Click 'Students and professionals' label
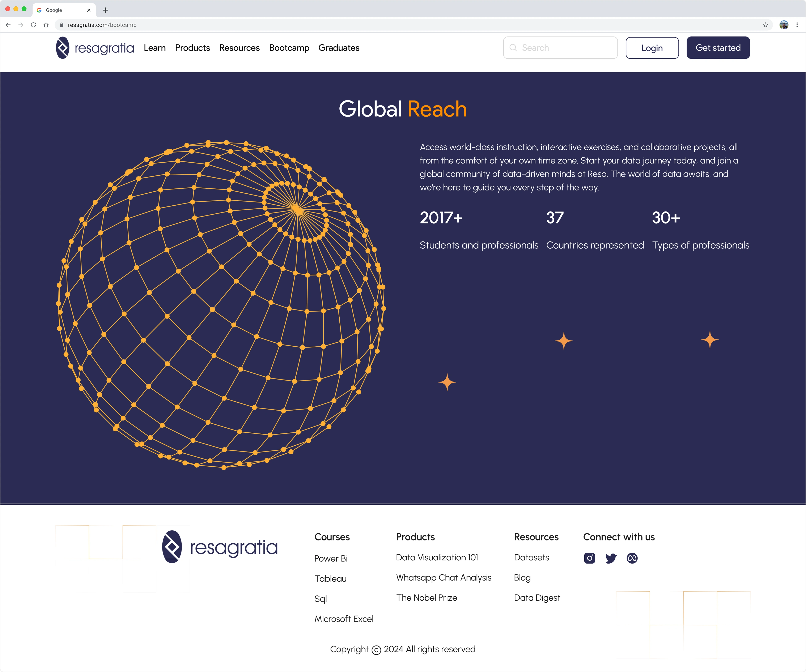 tap(479, 245)
